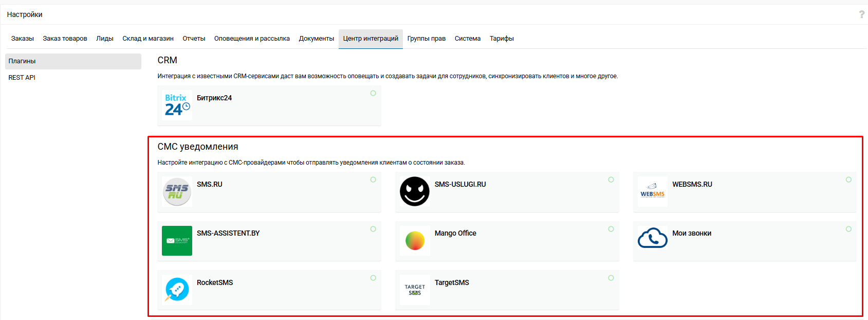This screenshot has height=320, width=868.
Task: Open the Склад и магазин tab
Action: pos(148,39)
